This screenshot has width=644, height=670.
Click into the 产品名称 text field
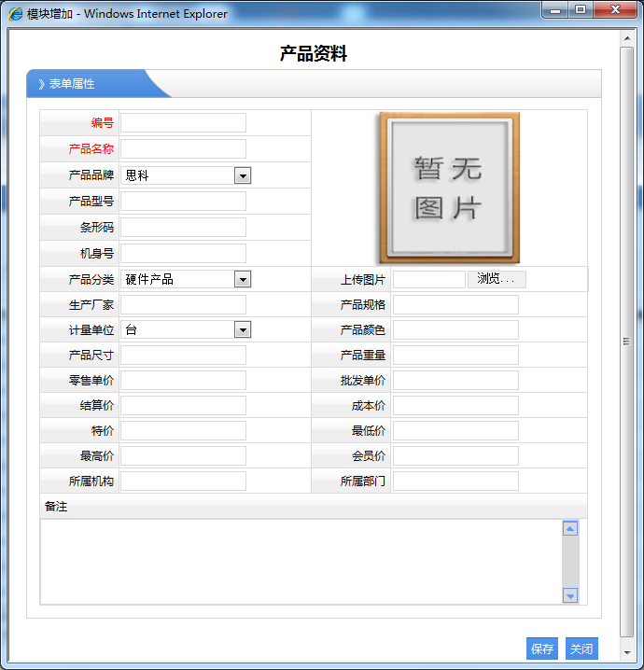click(183, 149)
